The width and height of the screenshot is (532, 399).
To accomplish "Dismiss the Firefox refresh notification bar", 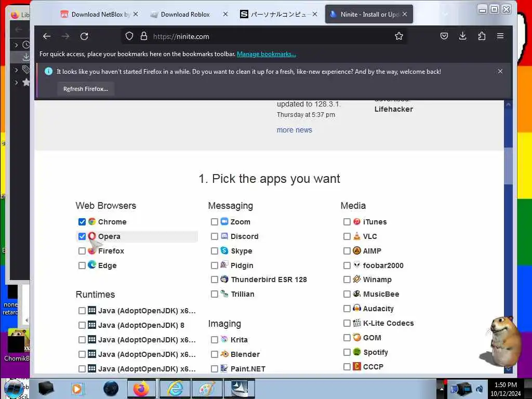I will [x=500, y=71].
